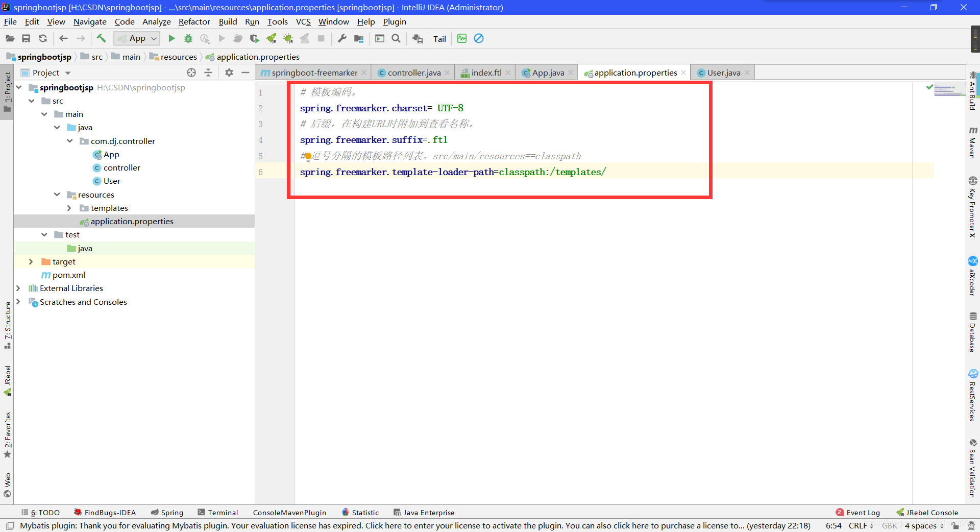This screenshot has width=980, height=532.
Task: Open Search Everywhere magnifier icon
Action: click(x=396, y=39)
